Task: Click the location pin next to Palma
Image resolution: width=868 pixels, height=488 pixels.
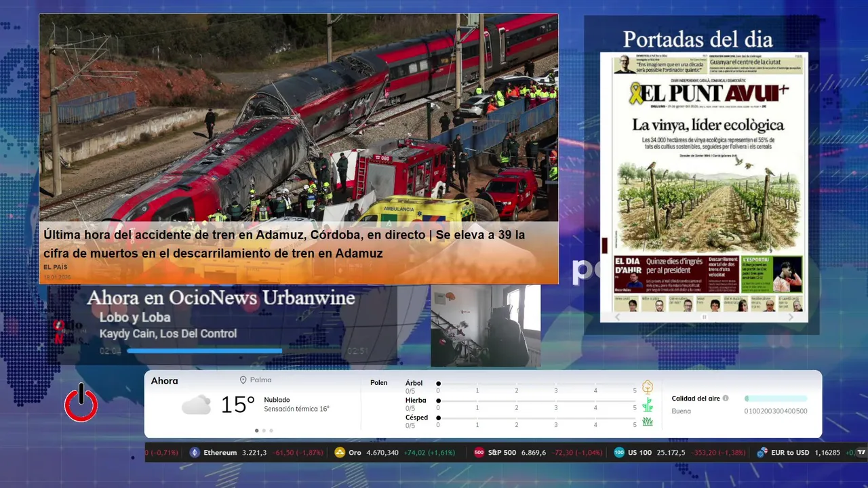Action: (243, 380)
